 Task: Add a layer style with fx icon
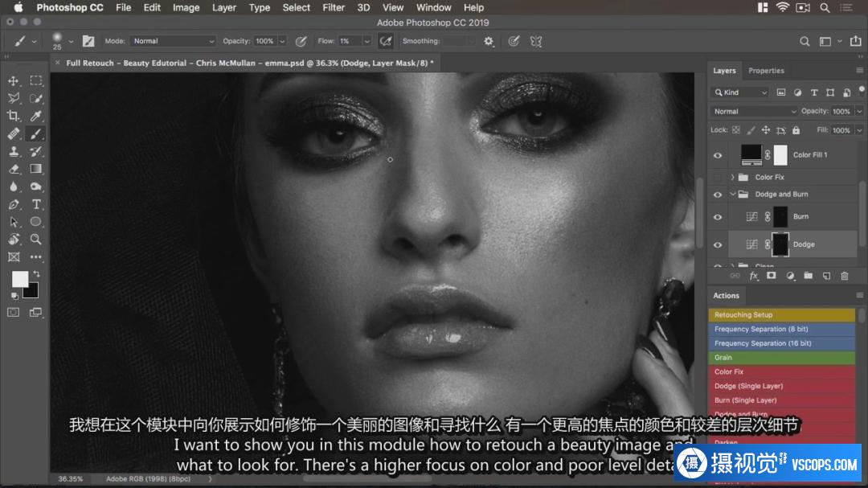(753, 276)
